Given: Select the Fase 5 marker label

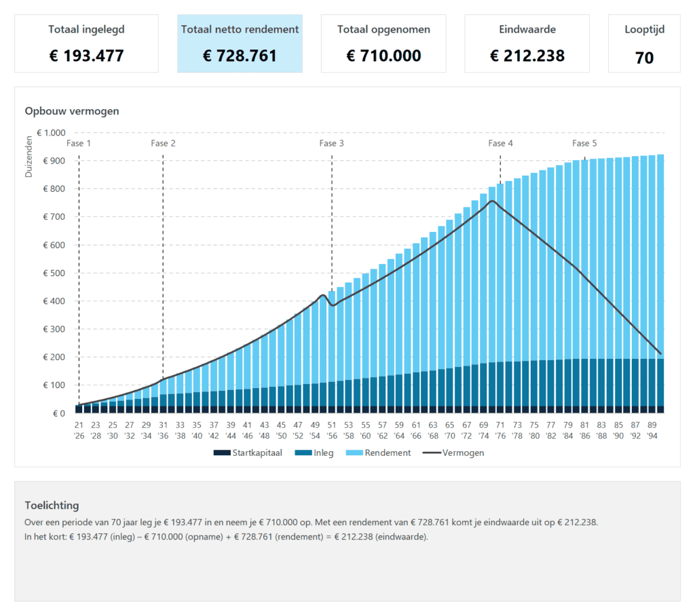Looking at the screenshot, I should click(x=584, y=143).
